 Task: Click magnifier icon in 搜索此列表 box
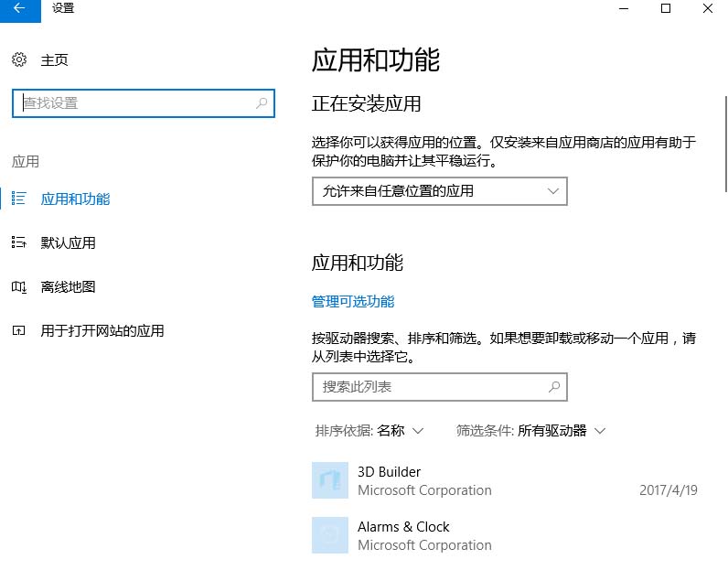coord(553,387)
